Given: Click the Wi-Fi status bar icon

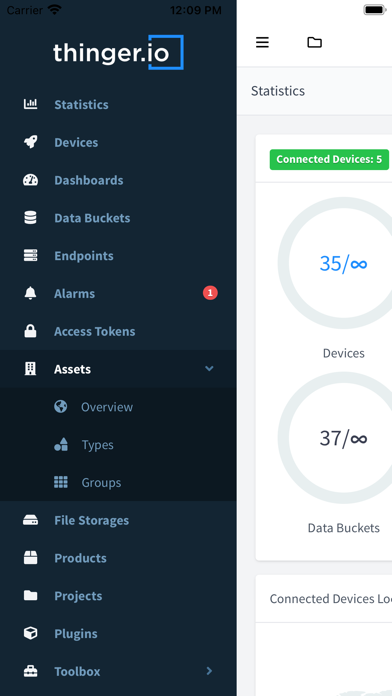Looking at the screenshot, I should (x=55, y=10).
